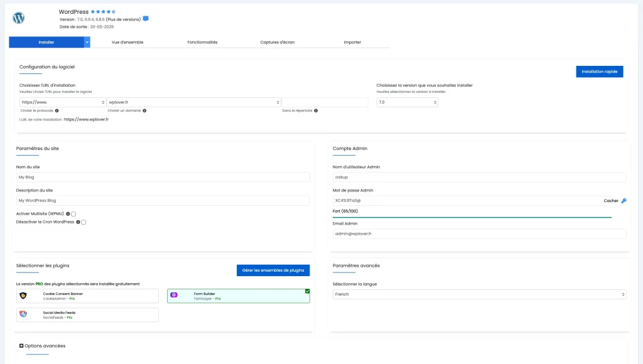Expand Options avancées plus icon

pyautogui.click(x=21, y=346)
